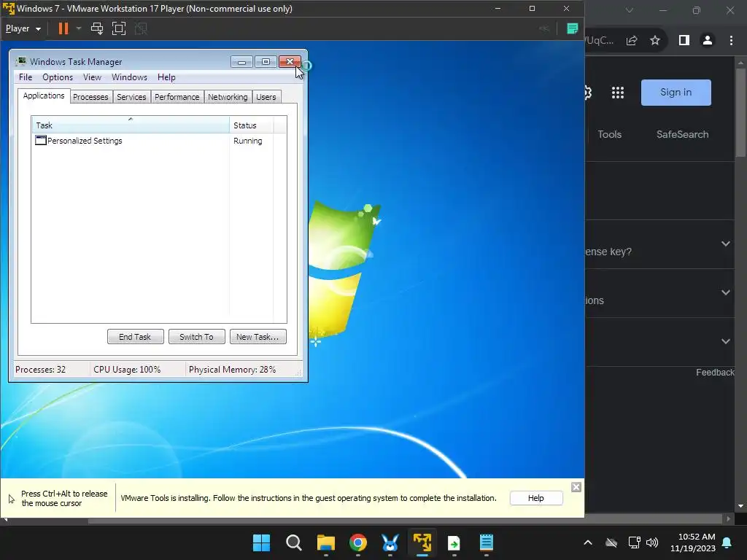Open Chrome profile avatar icon
This screenshot has height=560, width=747.
click(708, 41)
